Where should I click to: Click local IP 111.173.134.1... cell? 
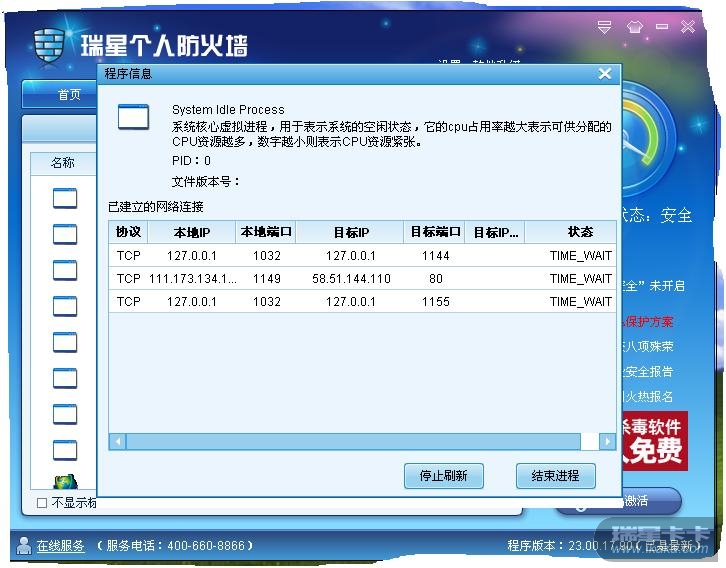point(193,279)
